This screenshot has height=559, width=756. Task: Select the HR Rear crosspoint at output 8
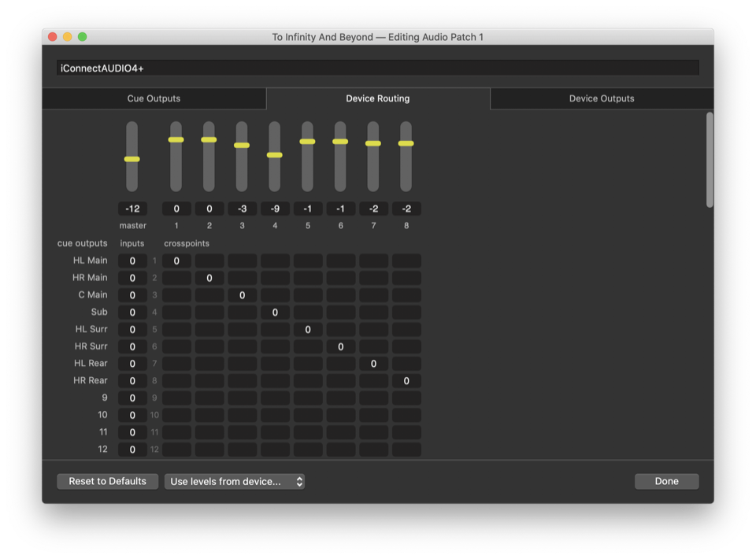(406, 381)
